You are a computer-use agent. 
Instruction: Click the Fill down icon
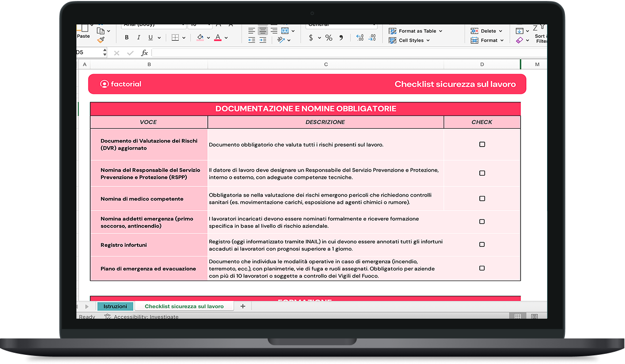[x=520, y=31]
